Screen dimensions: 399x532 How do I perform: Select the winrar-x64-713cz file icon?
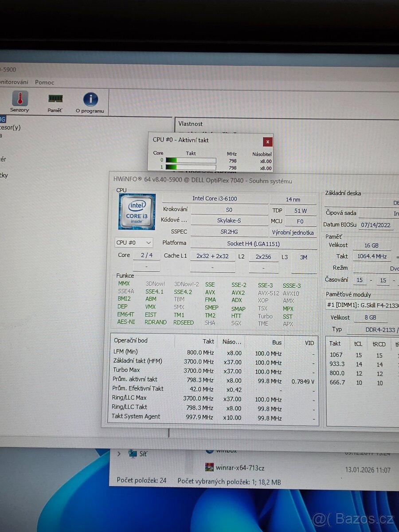pos(209,467)
